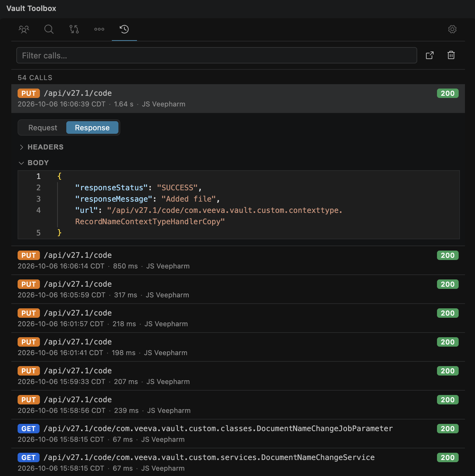Click the "SUCCESS" value in body
This screenshot has width=475, height=476.
pos(177,188)
